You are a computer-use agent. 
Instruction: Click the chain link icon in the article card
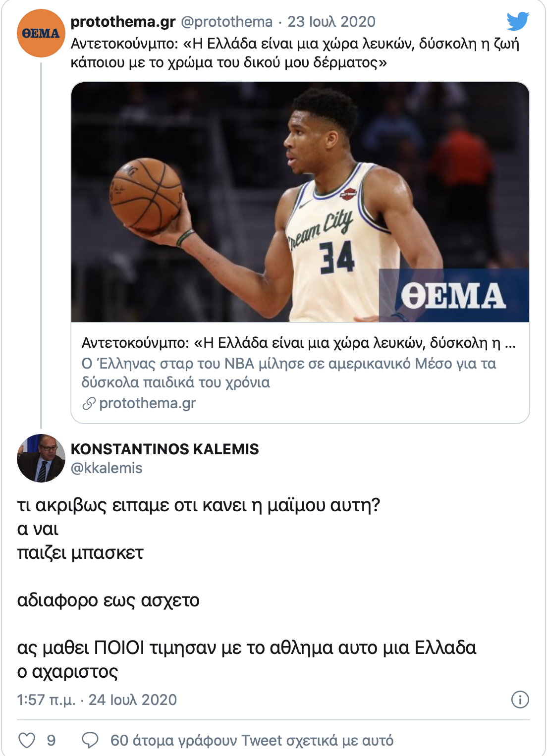[x=89, y=404]
